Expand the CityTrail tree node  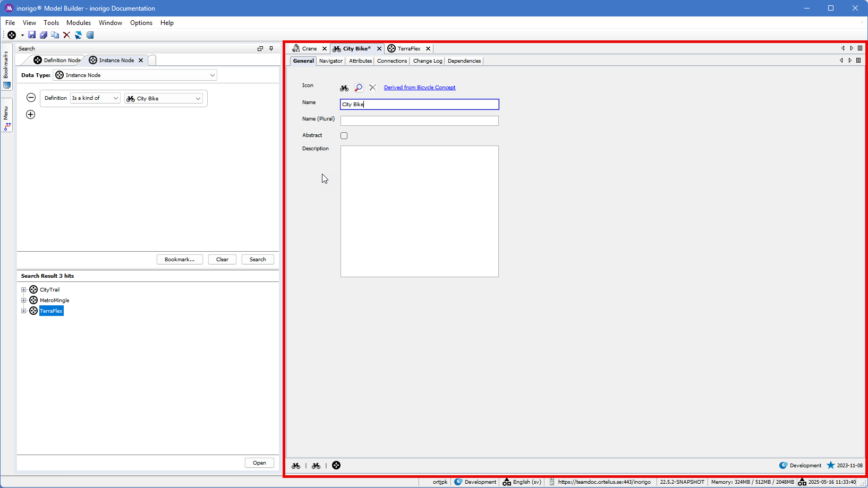(24, 290)
